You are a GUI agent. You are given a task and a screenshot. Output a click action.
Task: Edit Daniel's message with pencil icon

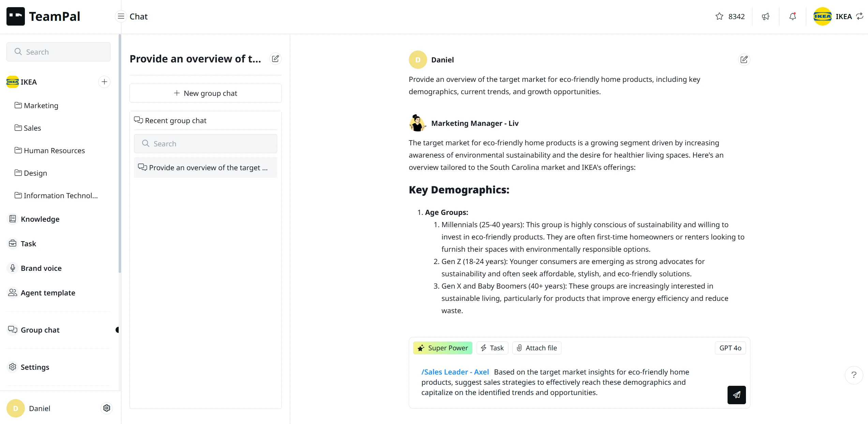744,60
